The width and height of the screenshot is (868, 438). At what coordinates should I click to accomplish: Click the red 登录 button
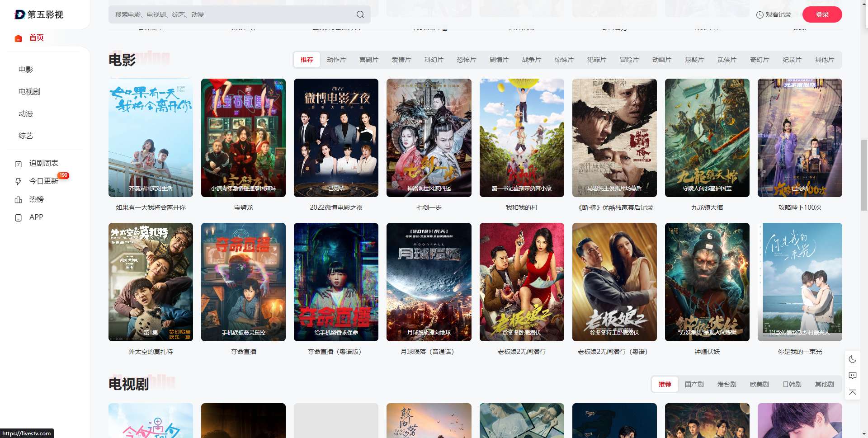pyautogui.click(x=821, y=14)
